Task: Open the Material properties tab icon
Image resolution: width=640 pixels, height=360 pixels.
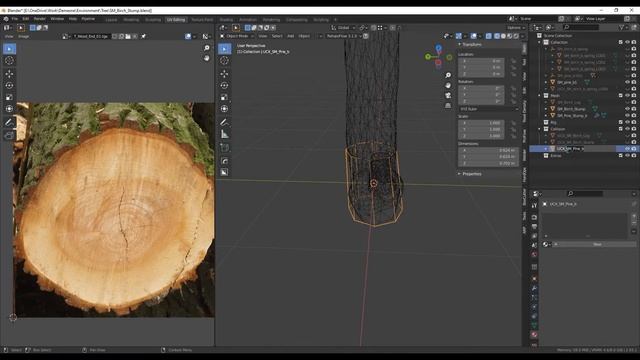Action: [x=534, y=335]
